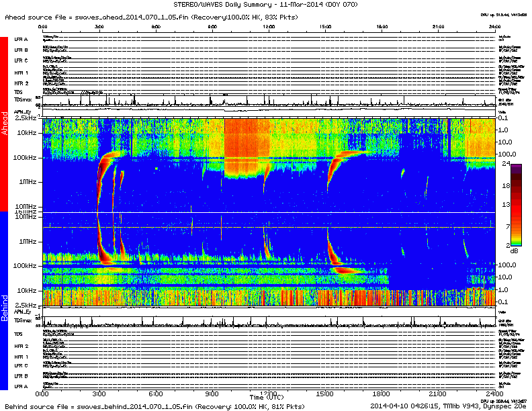Click 15:00 on the top time axis
Viewport: 532px width, 411px height.
325,26
